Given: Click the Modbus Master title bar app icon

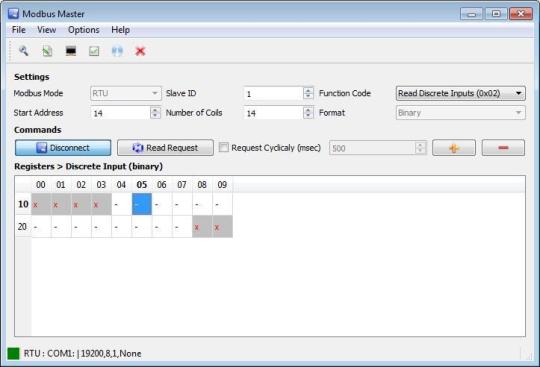Looking at the screenshot, I should (13, 14).
